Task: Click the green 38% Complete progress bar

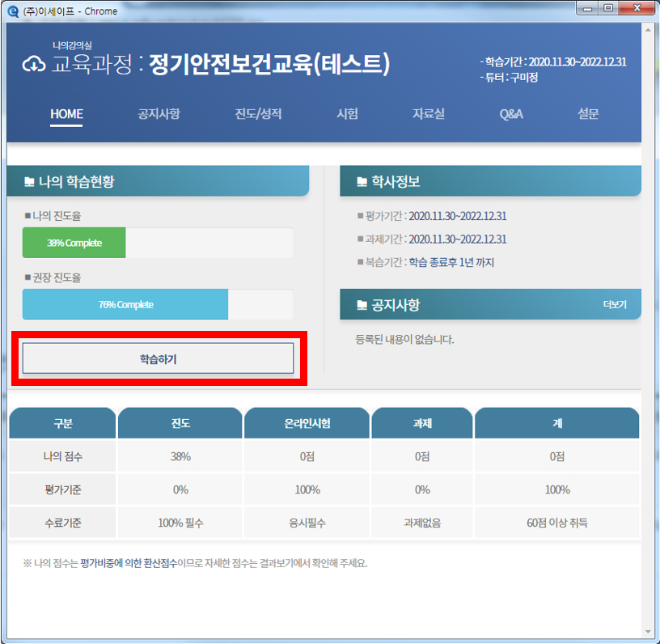Action: point(74,243)
